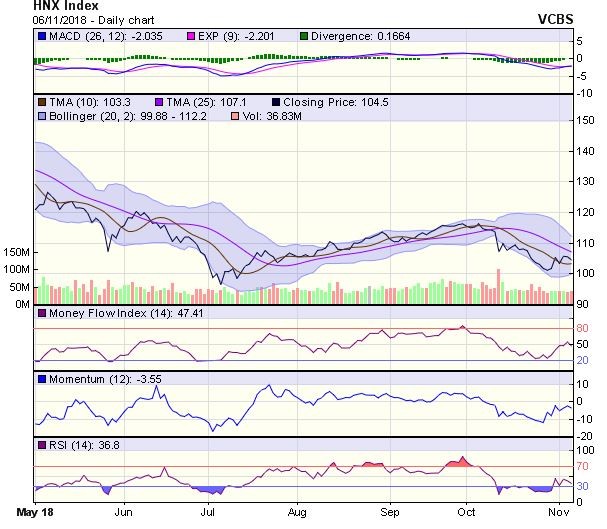Select the brown TMA (10) legend marker
The image size is (607, 529).
pyautogui.click(x=41, y=103)
